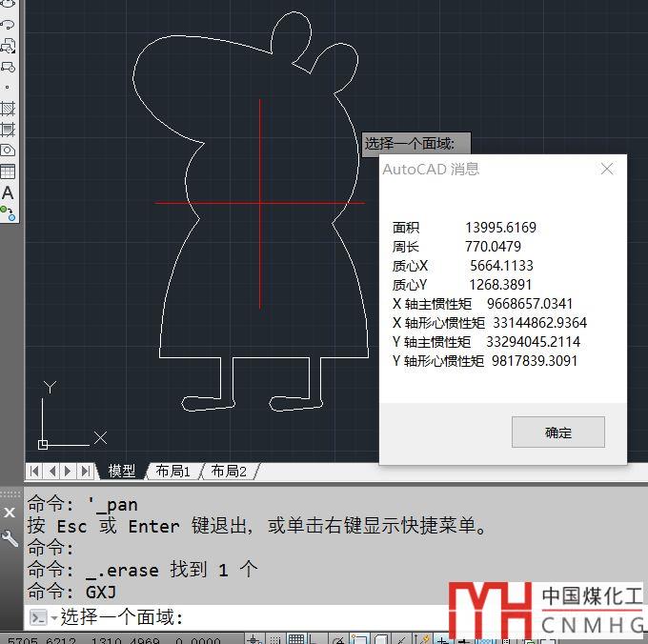The width and height of the screenshot is (648, 644).
Task: Jump to the last layout tab arrow
Action: coord(87,472)
